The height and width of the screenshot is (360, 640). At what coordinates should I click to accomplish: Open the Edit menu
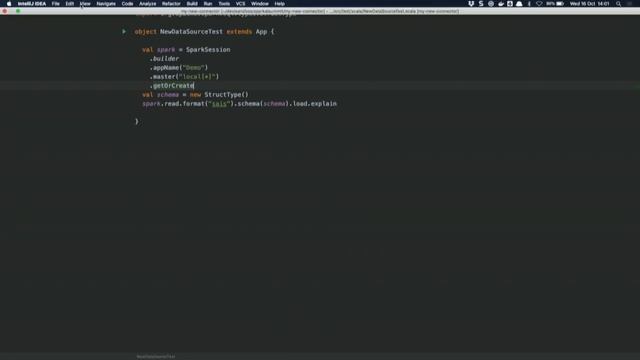(70, 4)
